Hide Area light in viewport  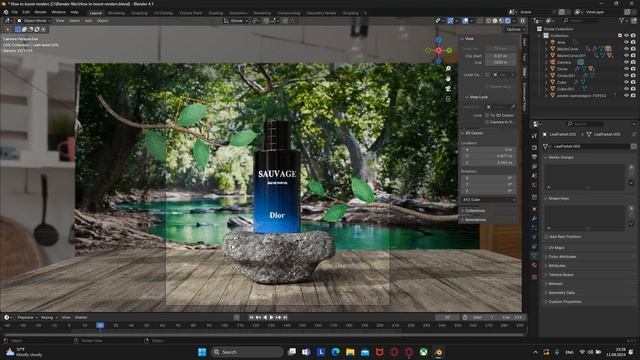click(x=626, y=42)
